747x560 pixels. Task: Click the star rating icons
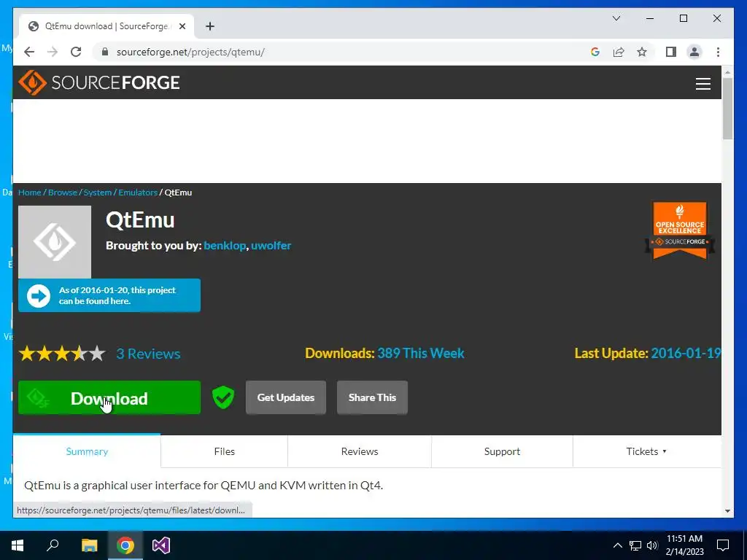pos(62,354)
